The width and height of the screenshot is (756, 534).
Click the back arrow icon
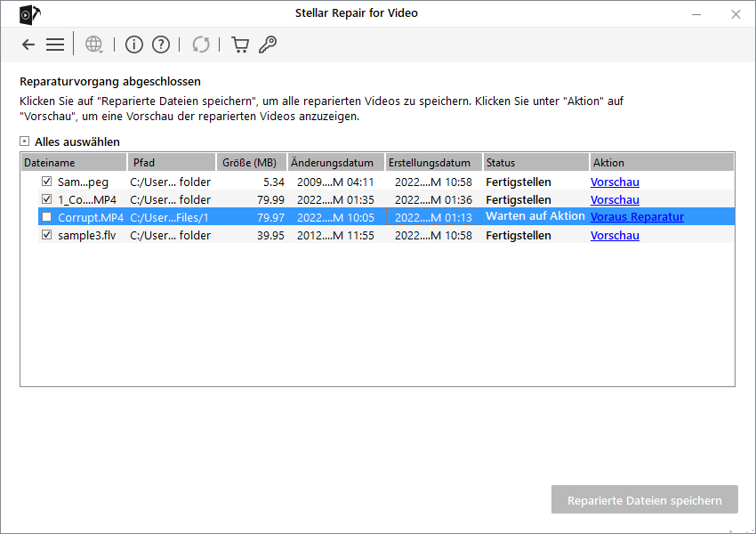(28, 44)
